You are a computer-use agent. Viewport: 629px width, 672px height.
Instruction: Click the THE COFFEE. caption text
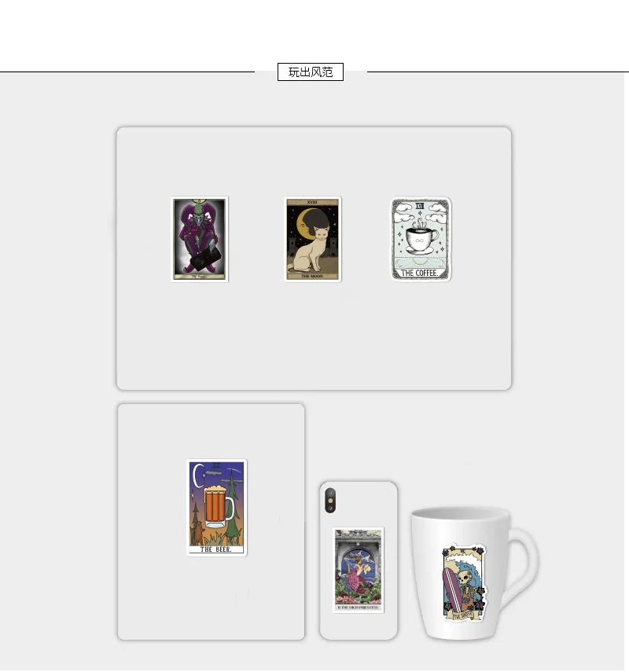419,273
